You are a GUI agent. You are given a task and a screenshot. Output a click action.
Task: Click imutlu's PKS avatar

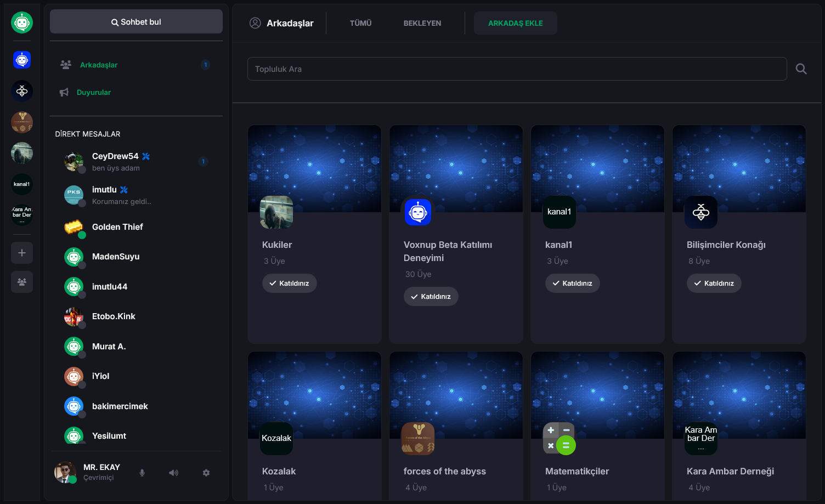pyautogui.click(x=74, y=195)
